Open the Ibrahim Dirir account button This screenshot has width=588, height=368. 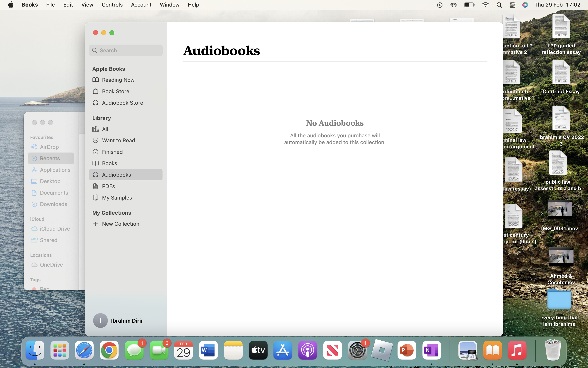[x=118, y=321]
